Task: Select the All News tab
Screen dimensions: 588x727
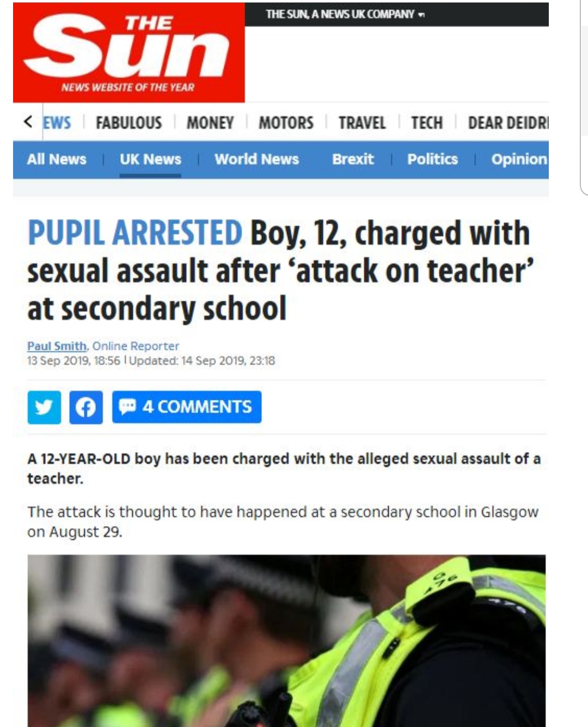Action: pos(57,159)
